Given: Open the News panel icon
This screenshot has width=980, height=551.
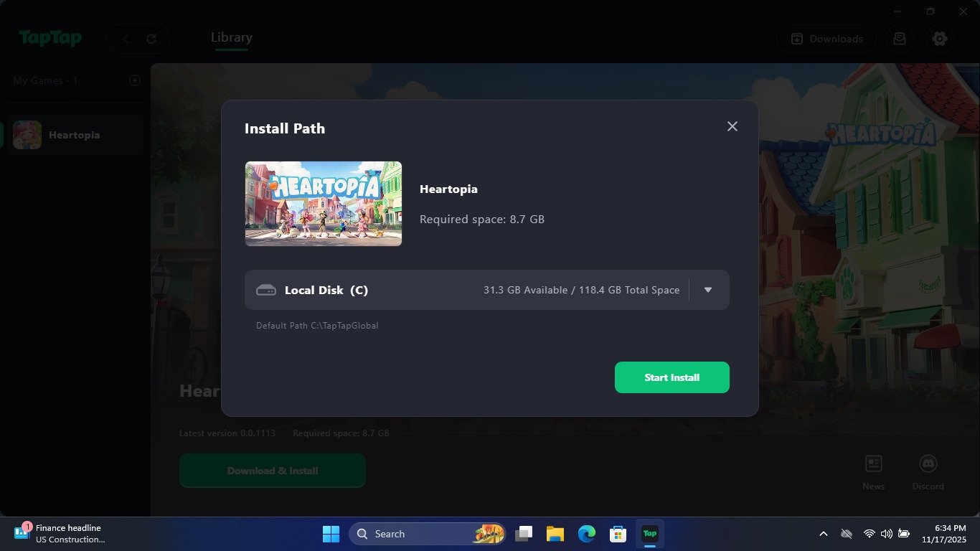Looking at the screenshot, I should (873, 465).
